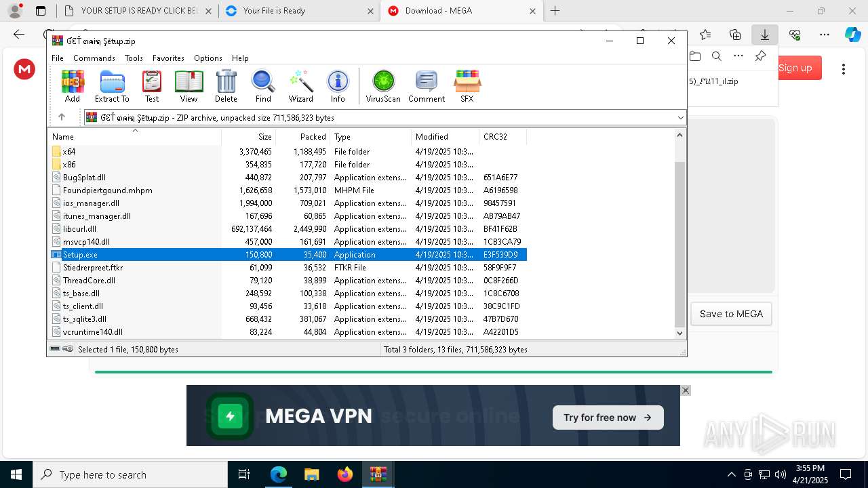This screenshot has height=488, width=868.
Task: Go back in Edge browser
Action: pos(19,35)
